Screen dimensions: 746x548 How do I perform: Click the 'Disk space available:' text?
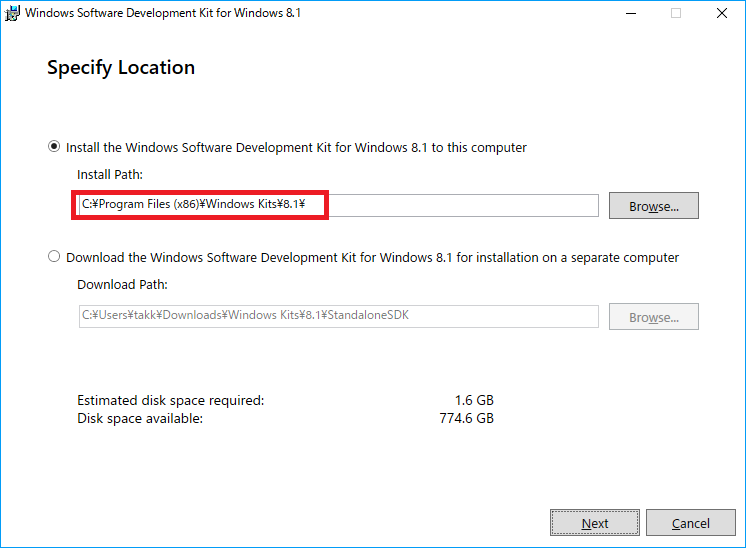140,419
